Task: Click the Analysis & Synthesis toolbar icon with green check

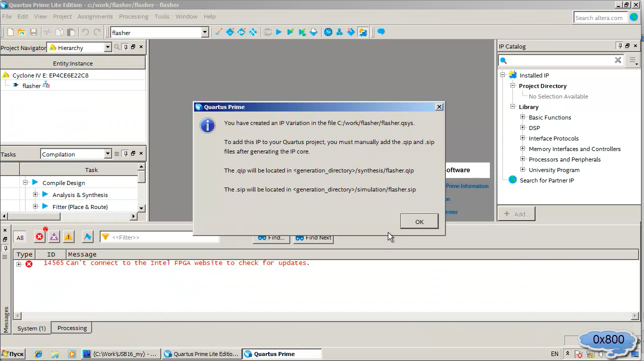Action: [291, 32]
